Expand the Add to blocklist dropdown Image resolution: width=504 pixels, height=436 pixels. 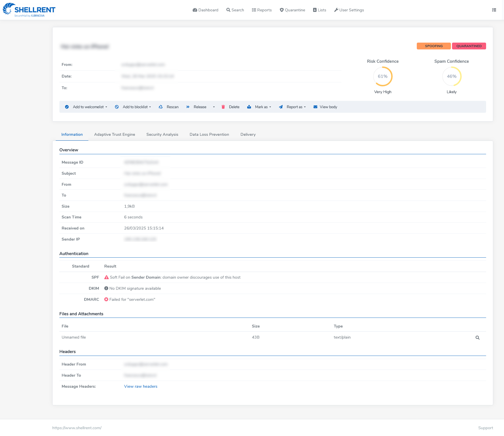[137, 107]
